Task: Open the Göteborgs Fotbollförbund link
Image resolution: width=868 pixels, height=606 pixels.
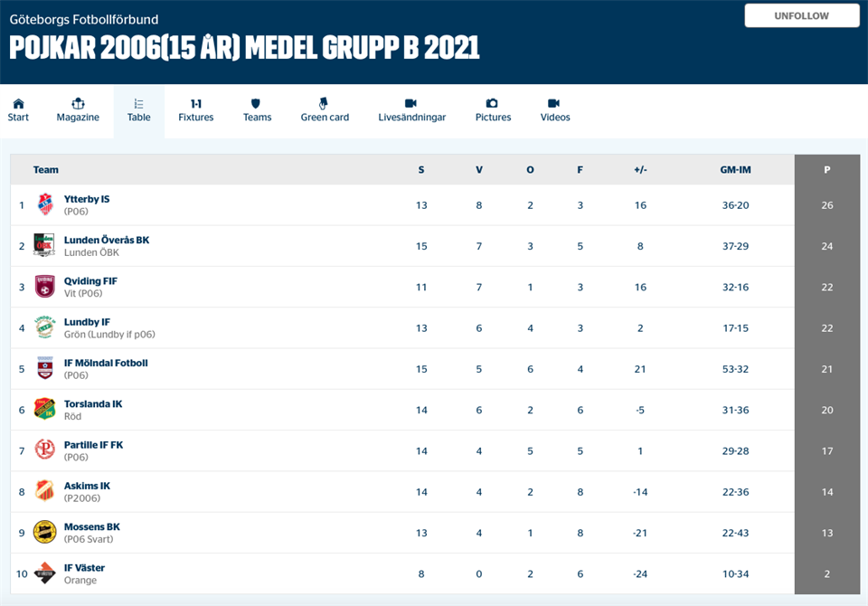Action: (84, 19)
